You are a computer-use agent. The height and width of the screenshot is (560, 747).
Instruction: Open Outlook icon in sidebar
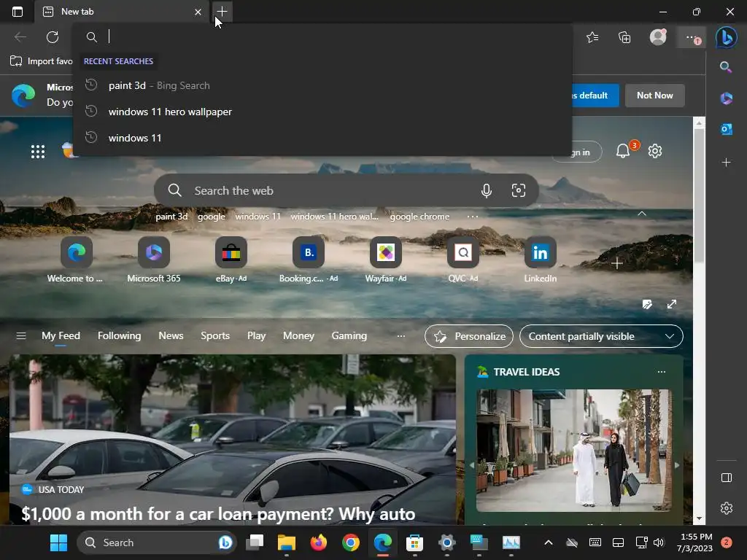coord(726,129)
